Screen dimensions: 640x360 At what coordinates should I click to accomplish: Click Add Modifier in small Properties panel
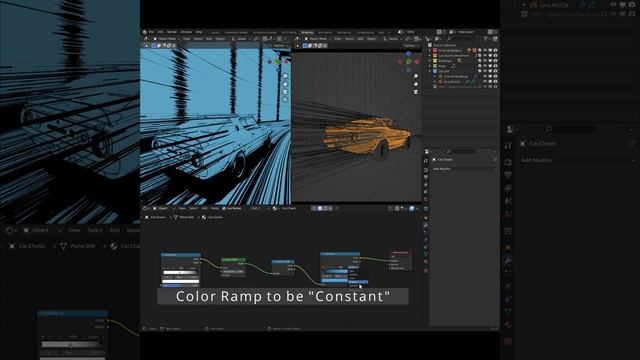[464, 169]
